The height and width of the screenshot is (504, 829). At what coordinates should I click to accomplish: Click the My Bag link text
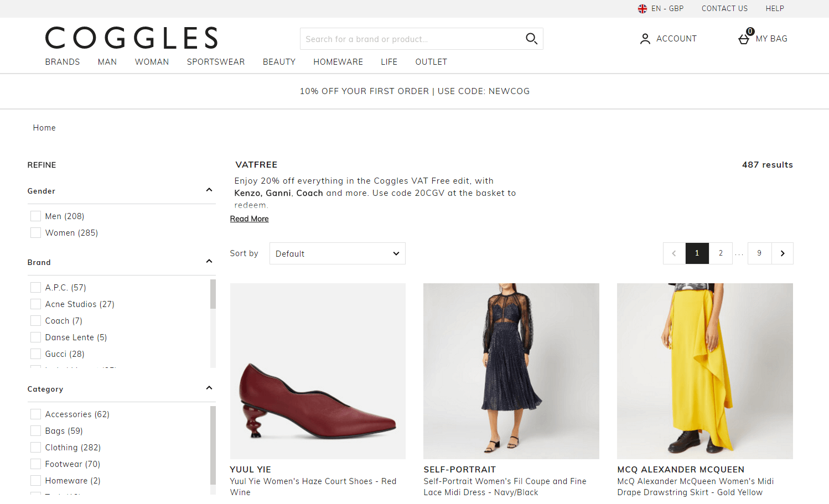(771, 39)
